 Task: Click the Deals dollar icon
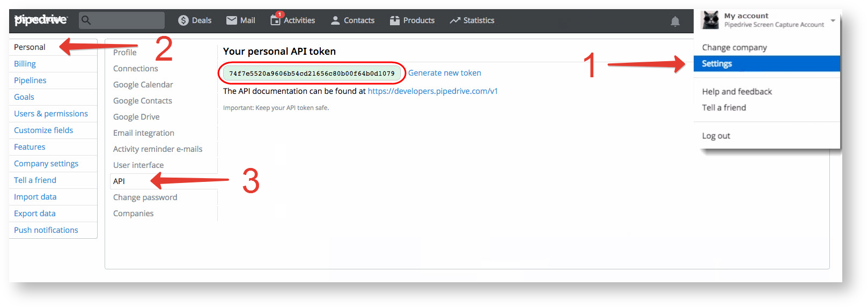pos(183,20)
